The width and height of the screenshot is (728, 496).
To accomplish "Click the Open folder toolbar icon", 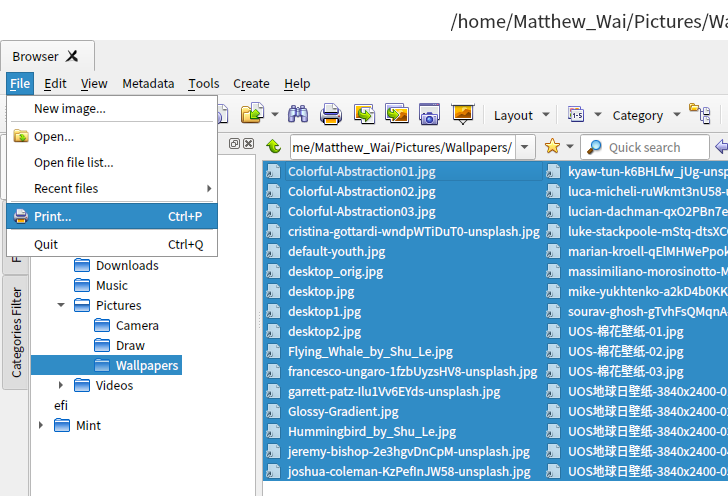I will click(x=252, y=114).
